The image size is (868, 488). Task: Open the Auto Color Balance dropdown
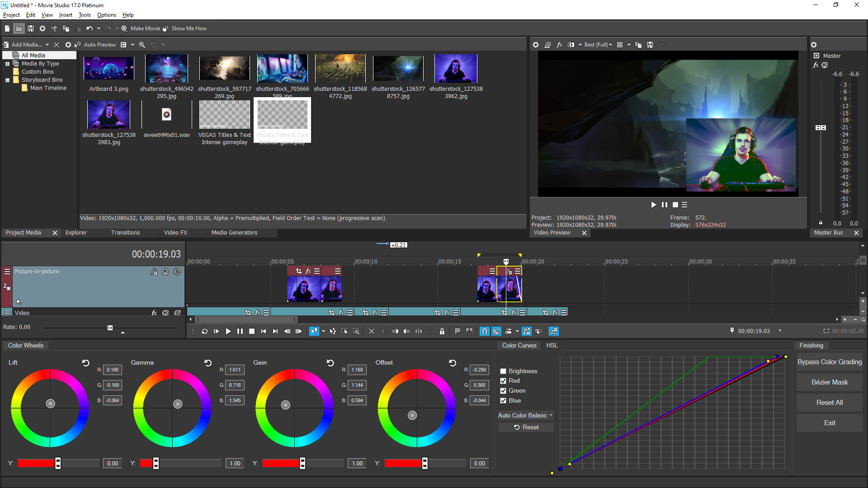click(x=525, y=415)
